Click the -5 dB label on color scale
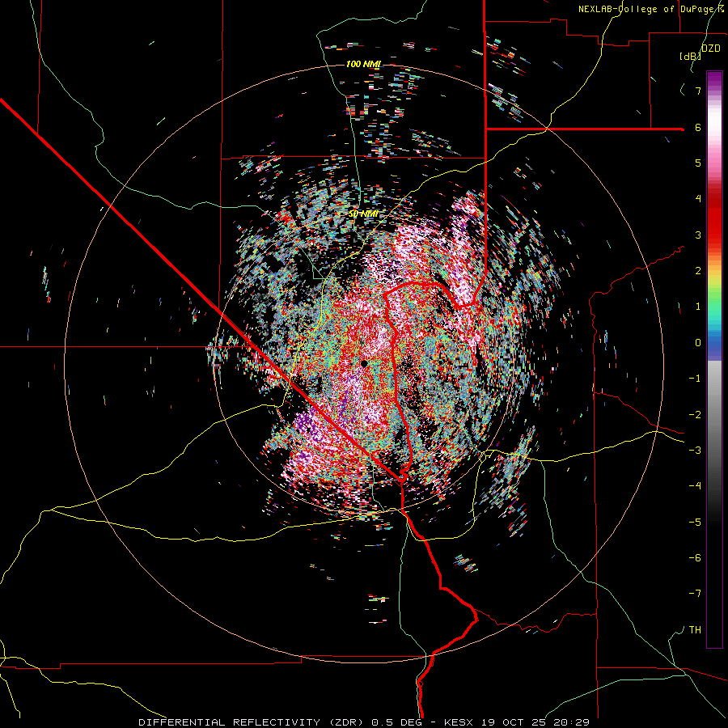 pos(695,523)
